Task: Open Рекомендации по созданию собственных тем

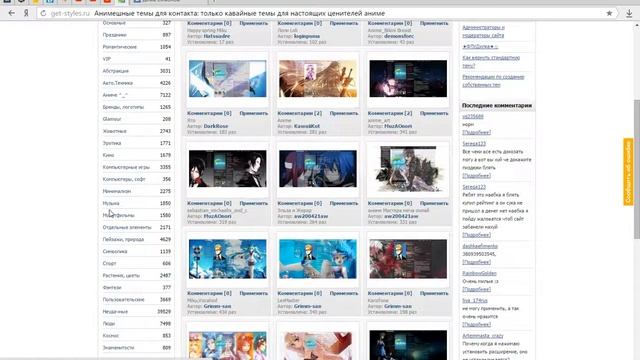Action: pos(493,81)
